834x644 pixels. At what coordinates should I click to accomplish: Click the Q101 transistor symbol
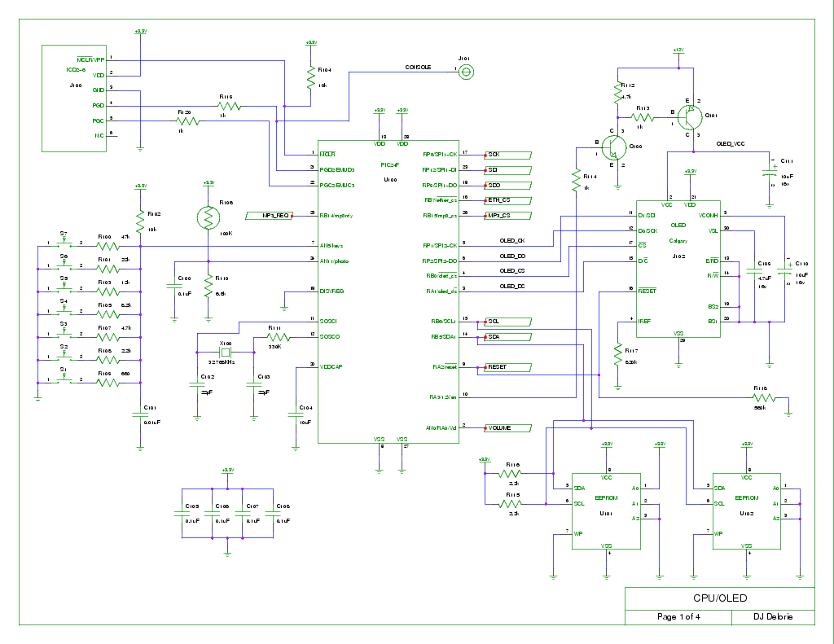[x=691, y=118]
